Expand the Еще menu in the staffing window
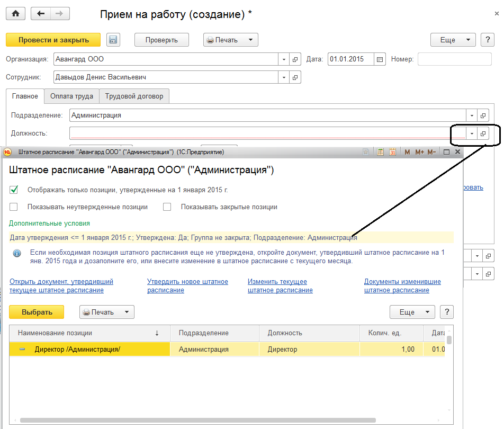Image resolution: width=504 pixels, height=429 pixels. tap(412, 312)
